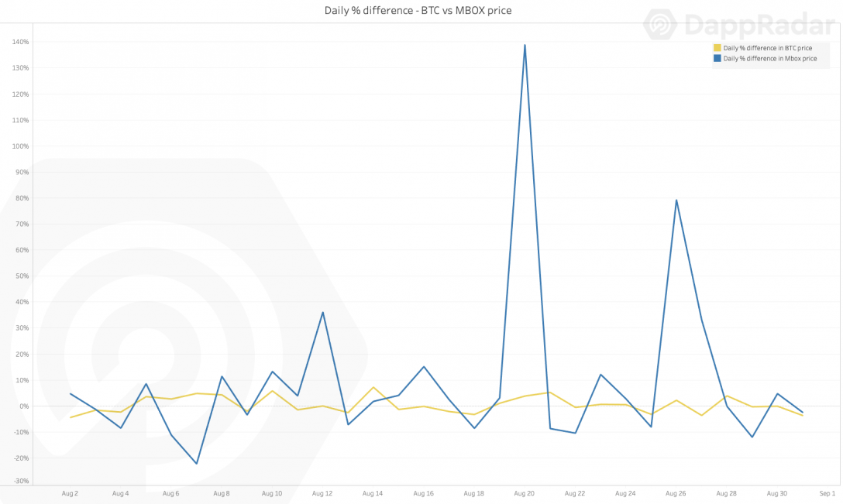
Task: Click the 90% y-axis label
Action: tap(22, 173)
